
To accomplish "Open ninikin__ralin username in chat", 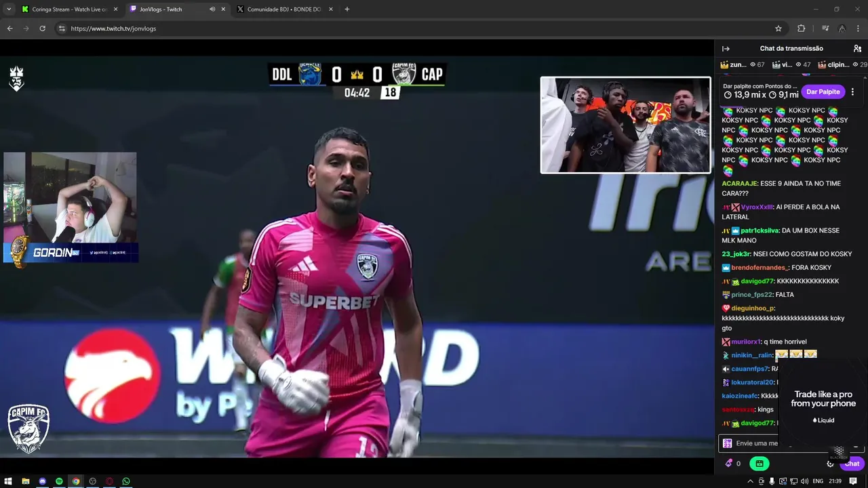I will [x=752, y=356].
